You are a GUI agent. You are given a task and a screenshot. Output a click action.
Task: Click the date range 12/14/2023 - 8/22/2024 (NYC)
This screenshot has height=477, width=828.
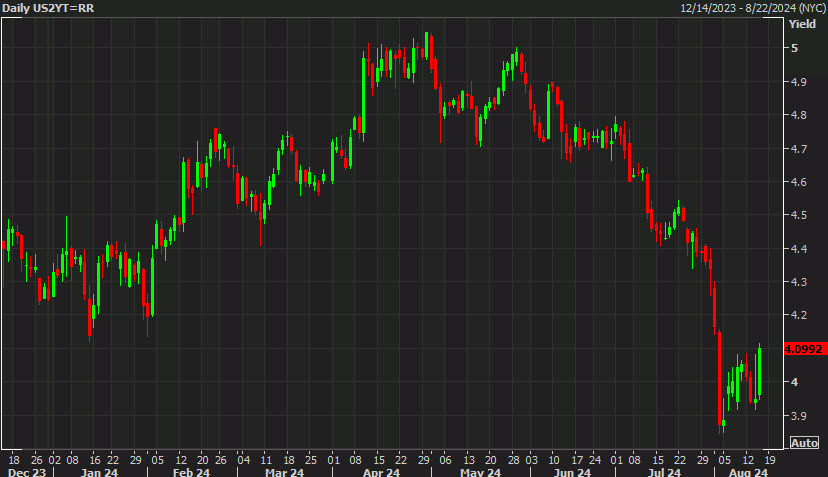pyautogui.click(x=753, y=8)
